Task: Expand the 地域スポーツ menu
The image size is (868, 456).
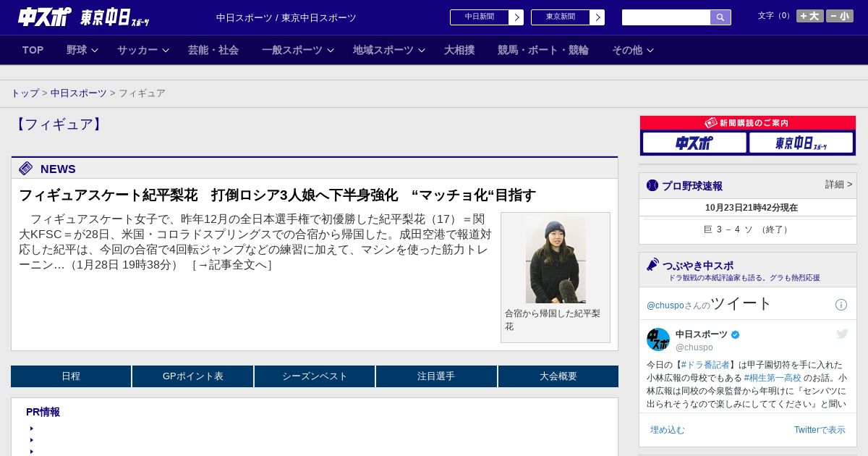Action: pyautogui.click(x=389, y=50)
